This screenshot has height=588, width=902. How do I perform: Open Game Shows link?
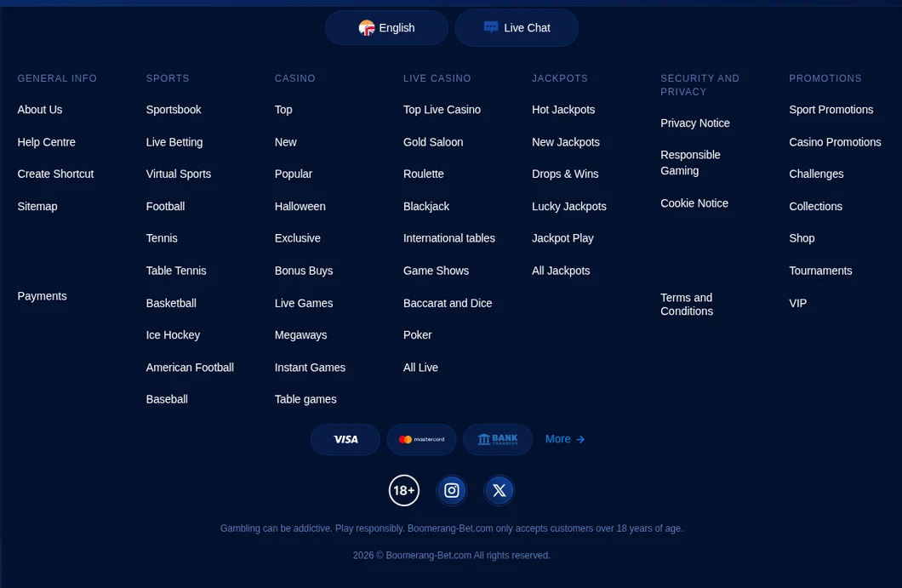pos(436,271)
